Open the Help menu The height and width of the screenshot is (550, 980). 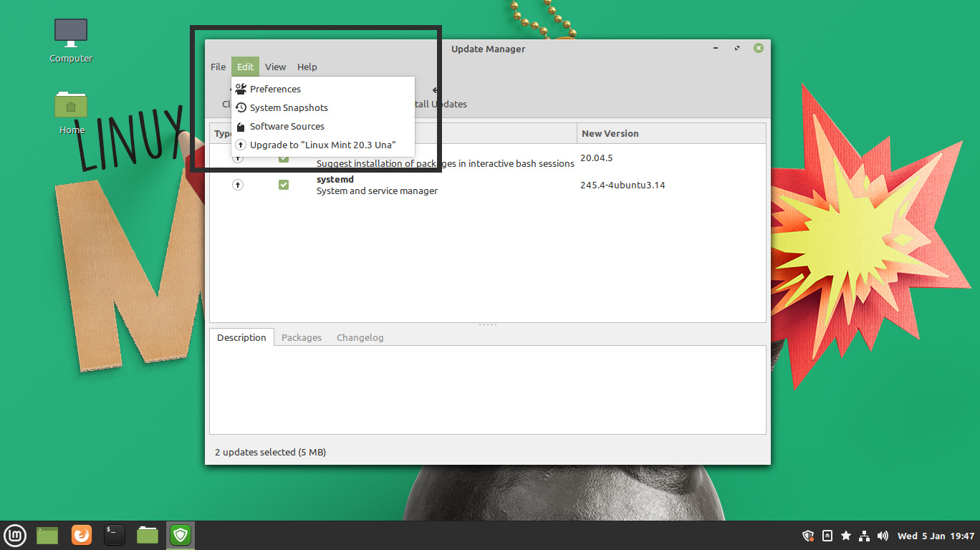307,67
